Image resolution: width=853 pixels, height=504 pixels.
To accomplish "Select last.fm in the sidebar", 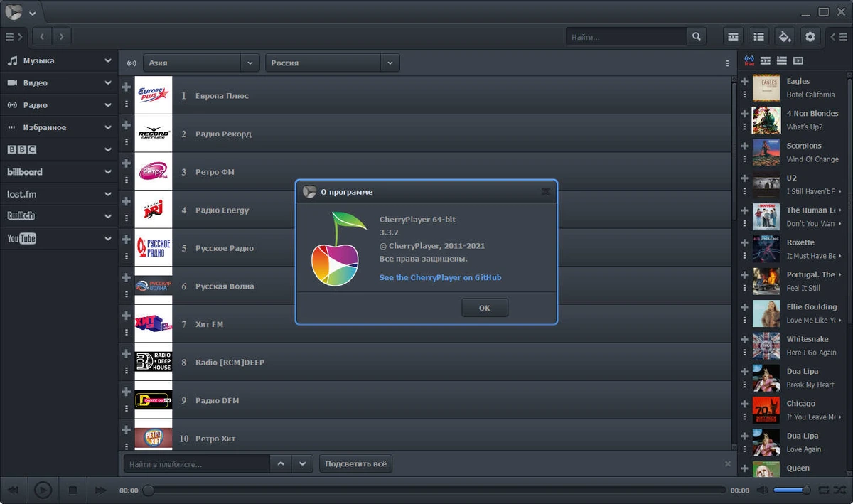I will click(x=21, y=193).
